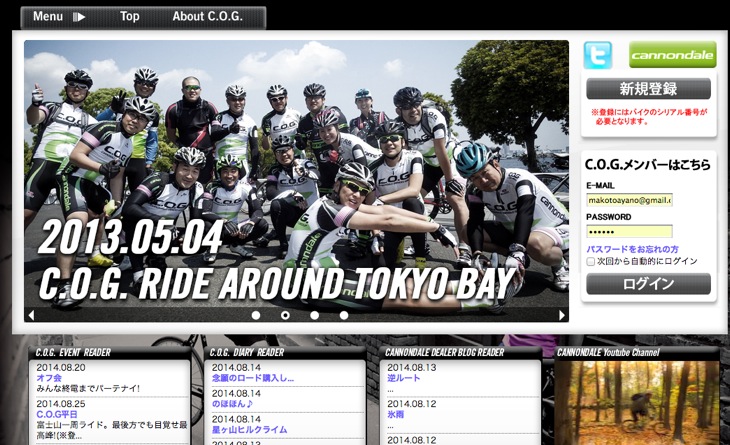Open the C.O.G平日 event link
This screenshot has height=445, width=730.
point(57,414)
